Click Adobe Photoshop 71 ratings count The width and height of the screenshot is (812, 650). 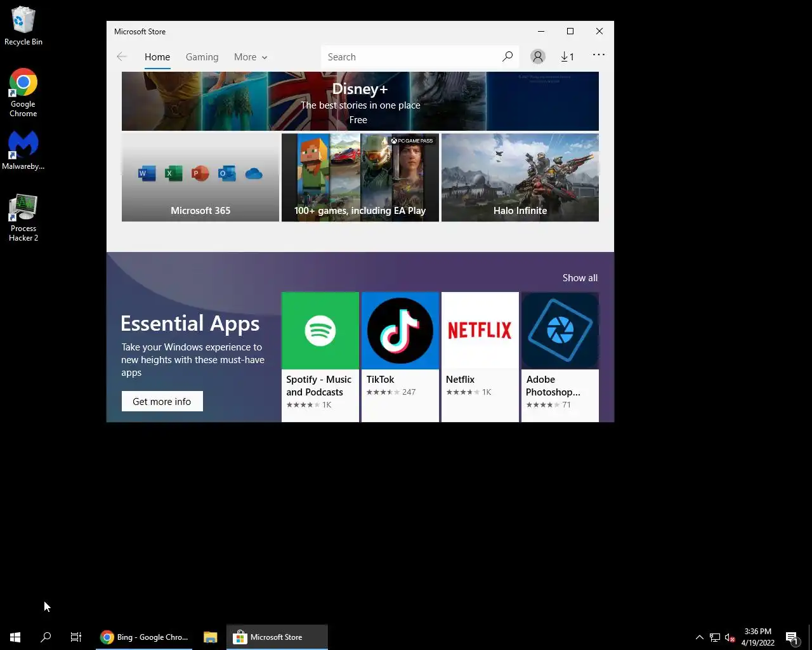566,405
